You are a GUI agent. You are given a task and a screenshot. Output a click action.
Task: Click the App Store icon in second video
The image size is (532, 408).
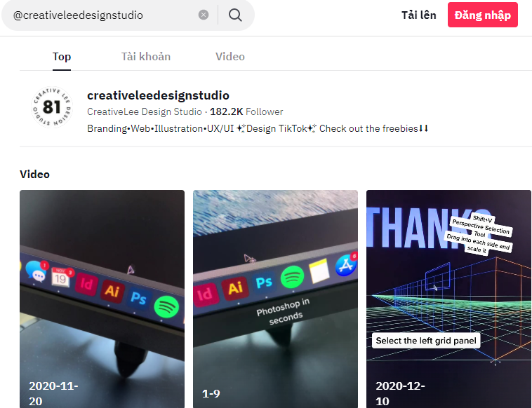tap(346, 265)
